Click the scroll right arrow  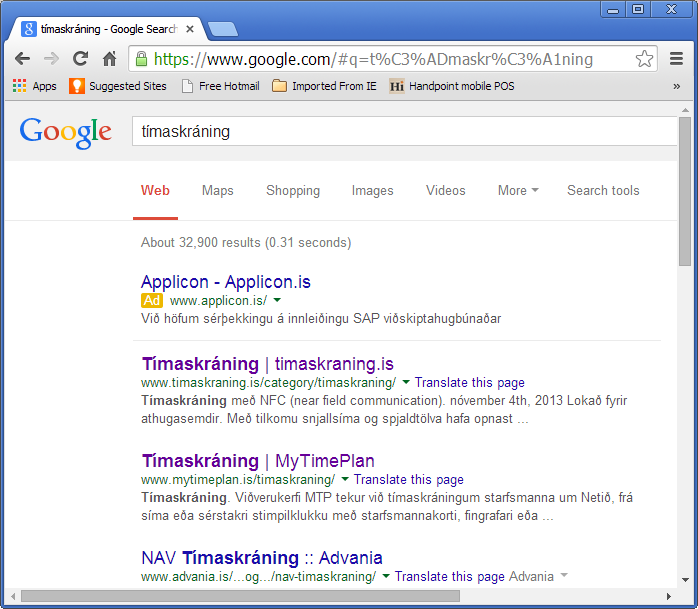click(x=669, y=596)
